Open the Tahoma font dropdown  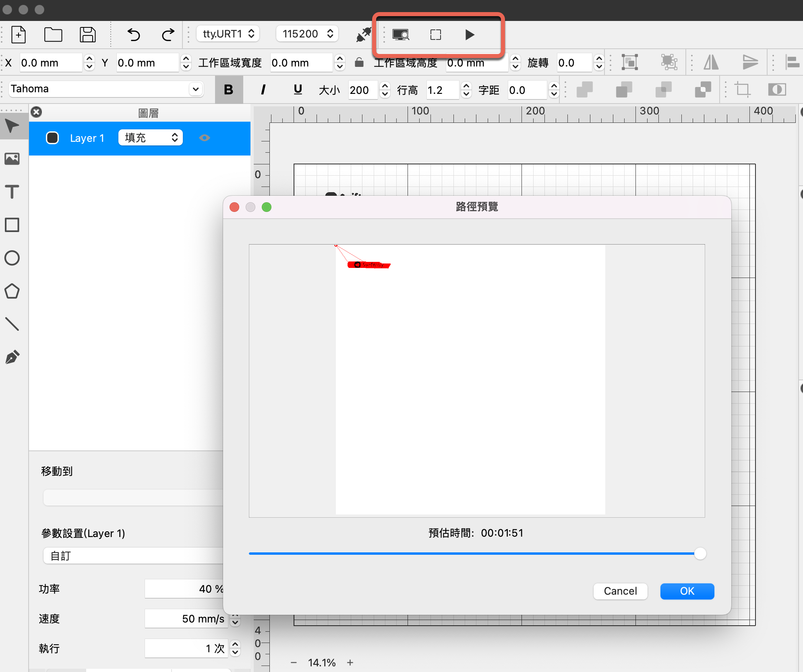196,89
